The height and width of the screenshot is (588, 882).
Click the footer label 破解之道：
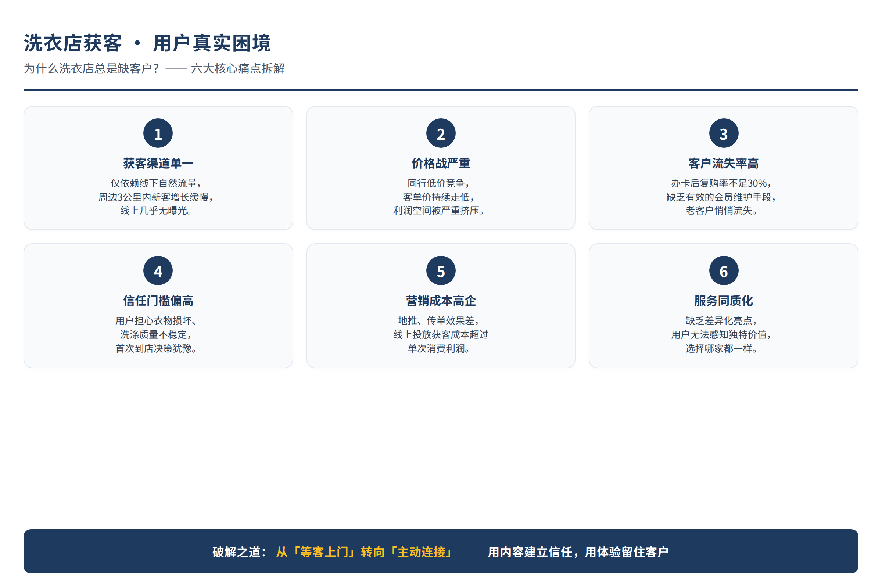(x=240, y=552)
